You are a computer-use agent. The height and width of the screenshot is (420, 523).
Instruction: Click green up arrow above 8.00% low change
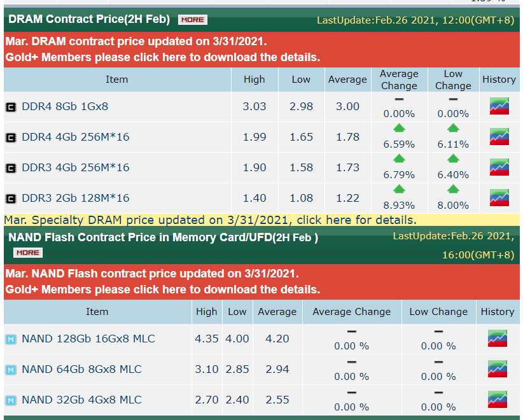pyautogui.click(x=453, y=189)
